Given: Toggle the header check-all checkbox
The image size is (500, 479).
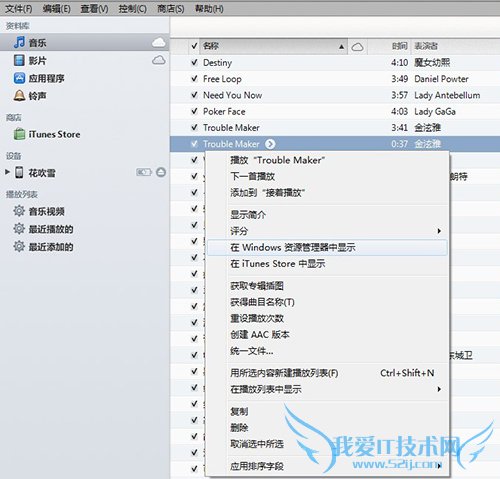Looking at the screenshot, I should (x=194, y=46).
